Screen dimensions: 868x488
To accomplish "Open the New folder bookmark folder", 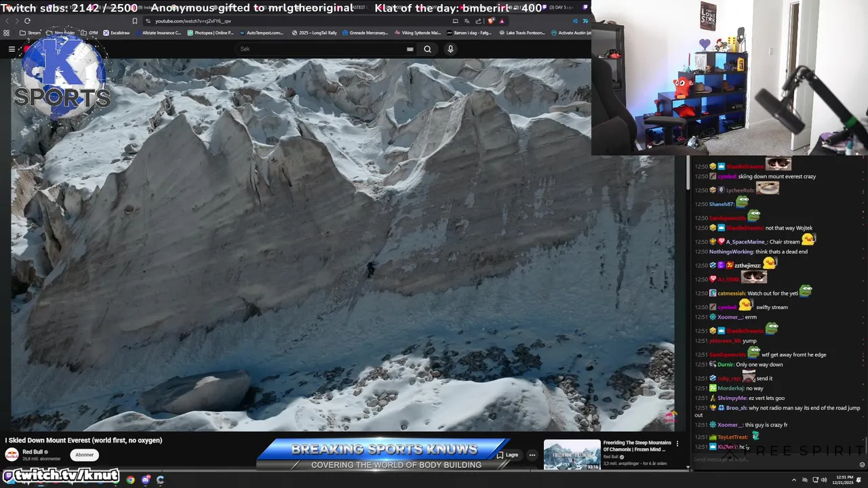I will pos(60,33).
